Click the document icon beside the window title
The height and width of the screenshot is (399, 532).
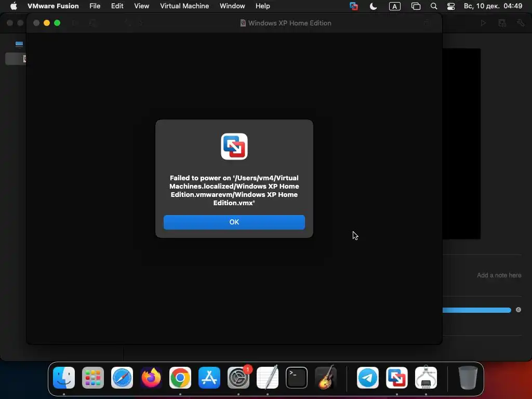[243, 23]
